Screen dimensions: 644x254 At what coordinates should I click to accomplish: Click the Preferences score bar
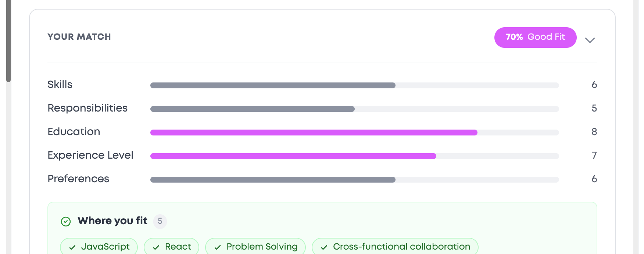(355, 180)
